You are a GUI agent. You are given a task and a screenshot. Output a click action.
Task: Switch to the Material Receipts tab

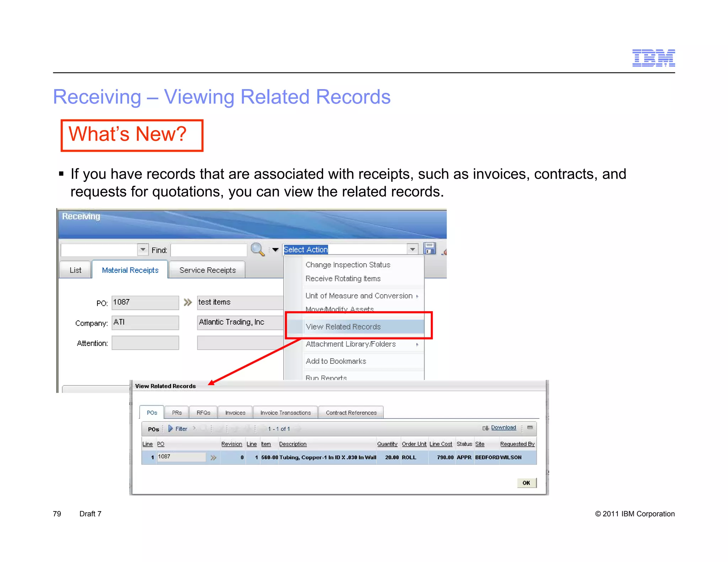coord(130,270)
